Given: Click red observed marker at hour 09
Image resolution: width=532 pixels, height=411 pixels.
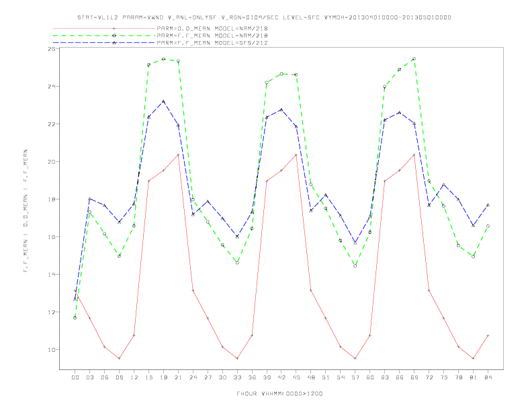Looking at the screenshot, I should [x=119, y=359].
